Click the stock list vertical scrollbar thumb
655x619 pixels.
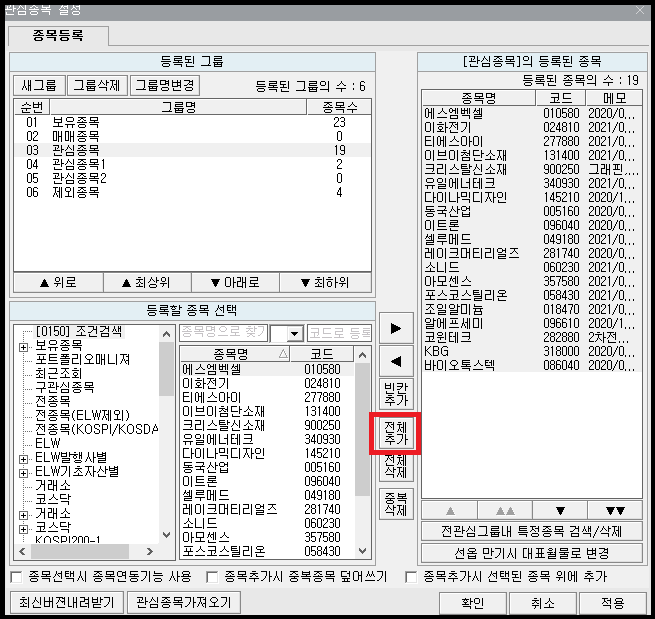coord(362,429)
